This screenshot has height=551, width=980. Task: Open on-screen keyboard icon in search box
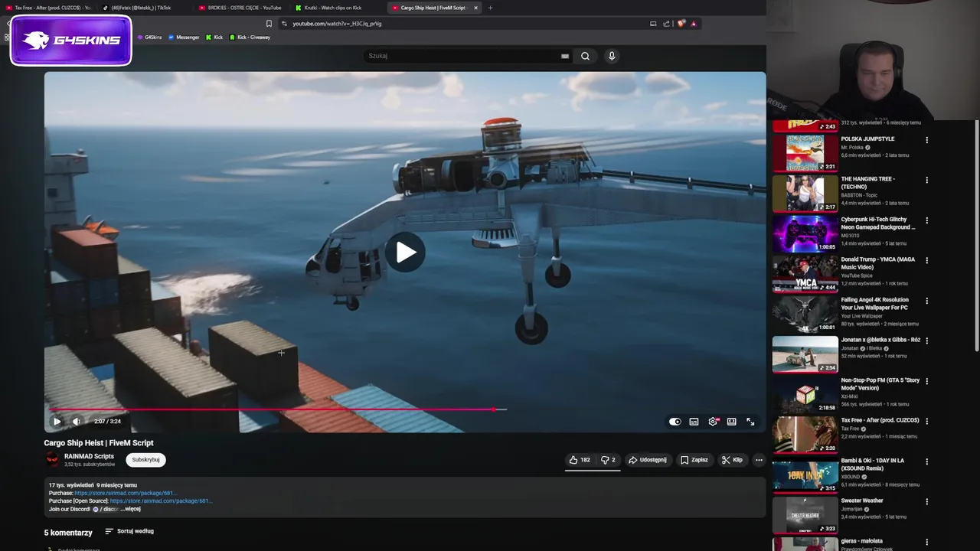click(565, 56)
